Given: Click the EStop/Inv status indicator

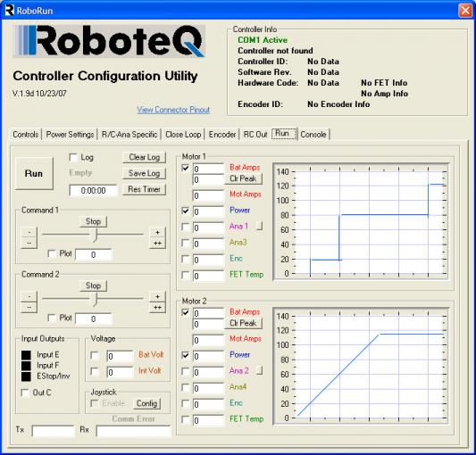Looking at the screenshot, I should (x=26, y=376).
